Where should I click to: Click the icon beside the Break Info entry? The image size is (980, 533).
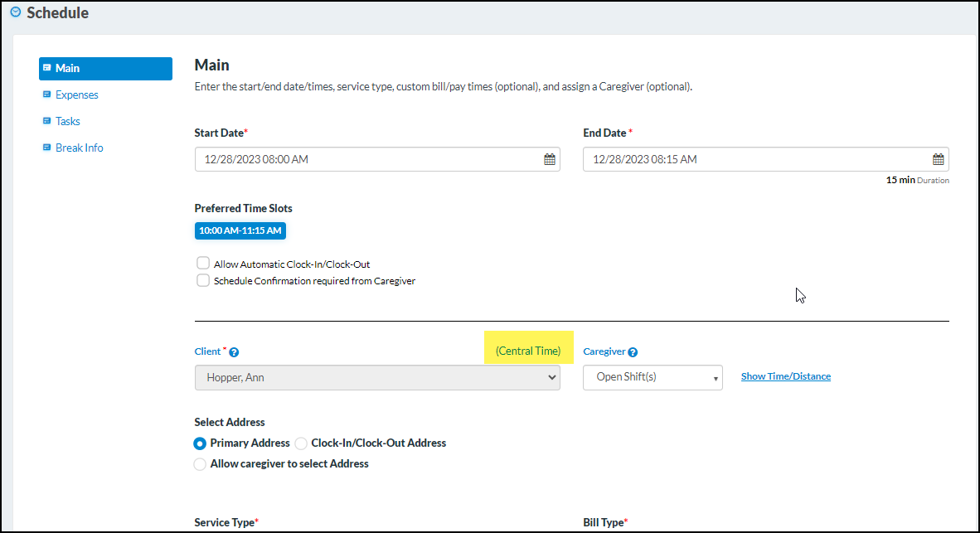(46, 148)
